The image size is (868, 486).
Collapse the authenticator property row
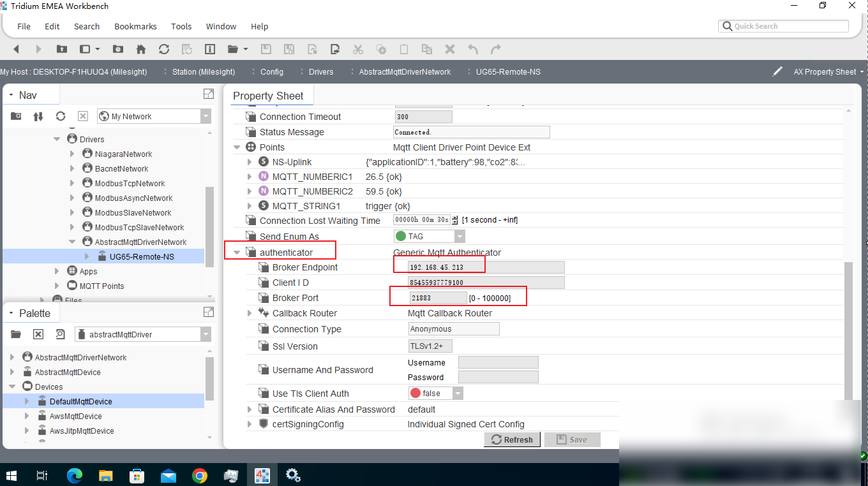pyautogui.click(x=237, y=253)
